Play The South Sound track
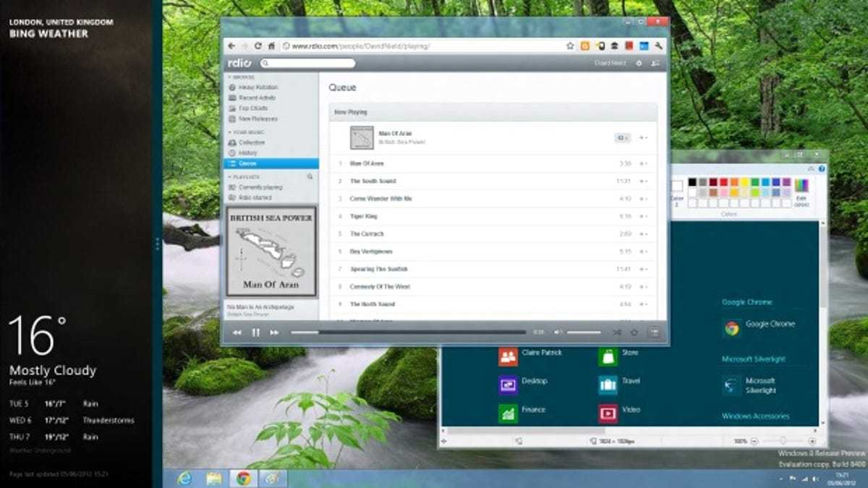 [373, 181]
